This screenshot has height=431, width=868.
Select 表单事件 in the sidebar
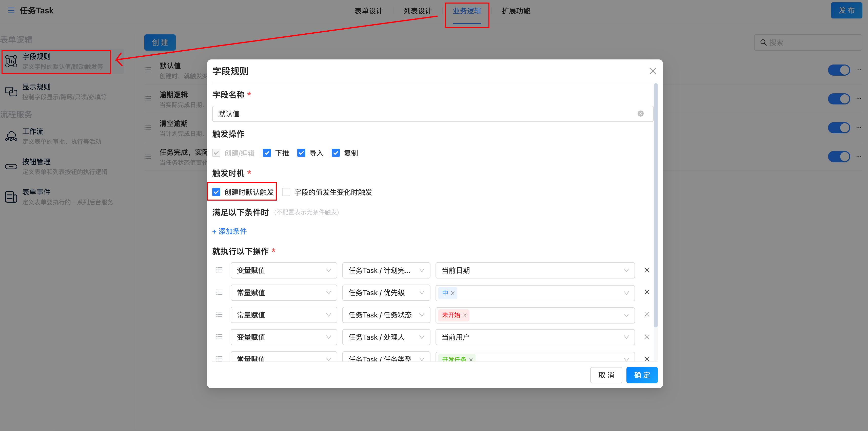62,197
